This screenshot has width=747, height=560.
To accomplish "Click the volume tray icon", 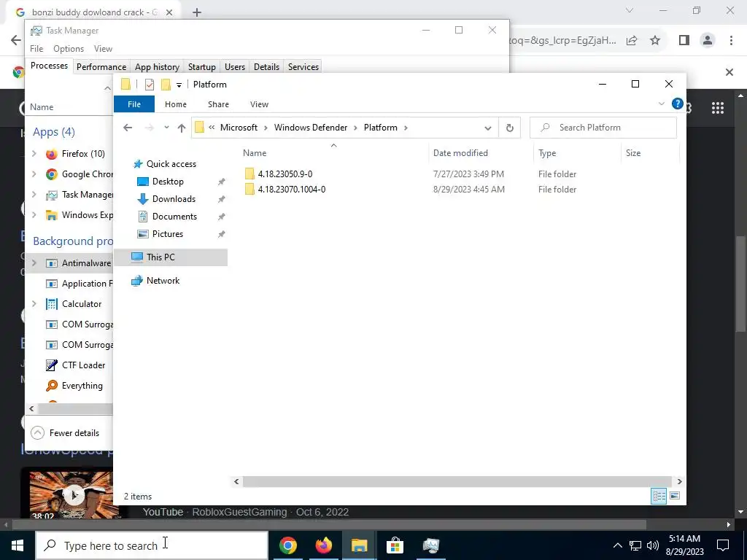I will [x=653, y=545].
